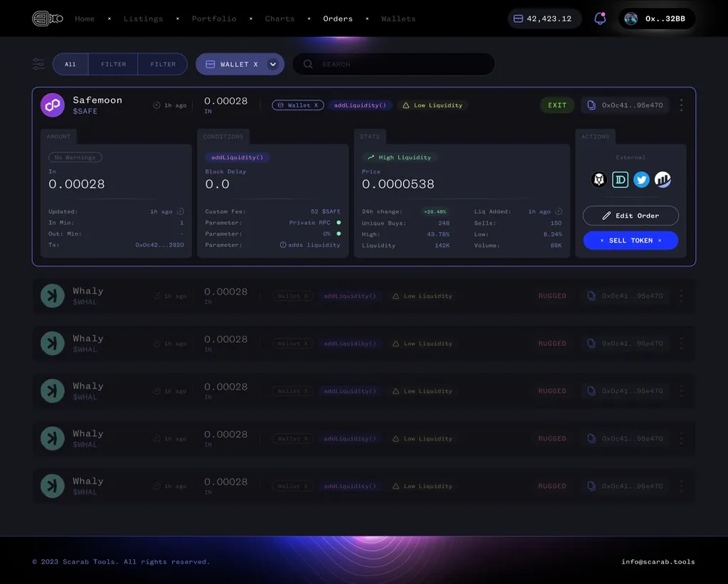Click the Wallet X tag in Safemoon row

(298, 105)
